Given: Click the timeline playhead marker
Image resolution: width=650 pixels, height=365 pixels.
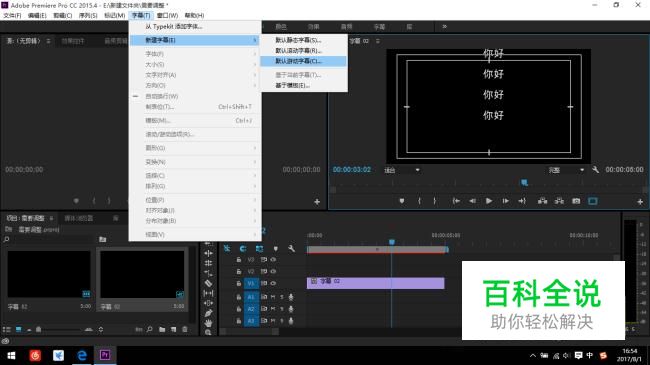Looking at the screenshot, I should click(x=392, y=242).
